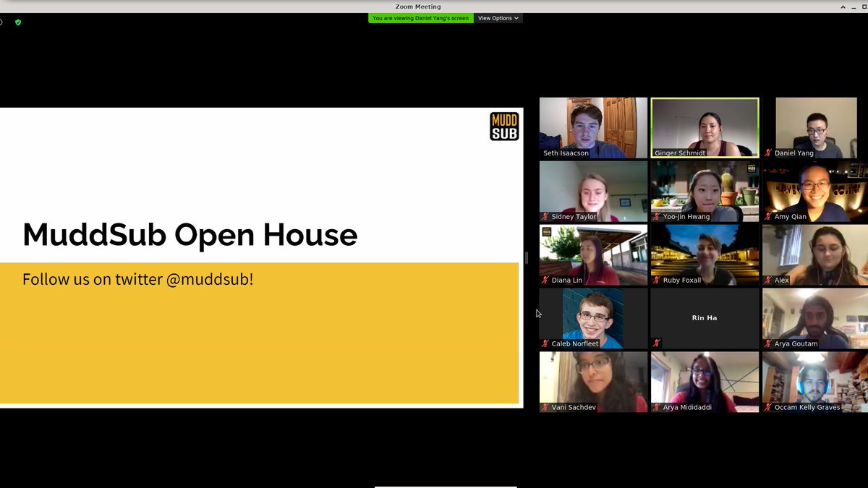Click the 'Caleb Norfleet' name label
Image resolution: width=868 pixels, height=488 pixels.
[x=575, y=344]
